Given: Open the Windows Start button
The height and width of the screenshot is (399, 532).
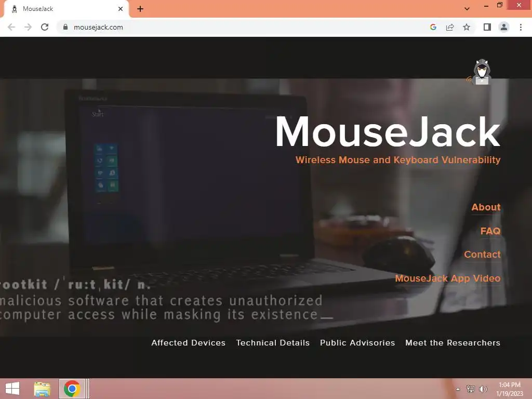Looking at the screenshot, I should pos(12,389).
